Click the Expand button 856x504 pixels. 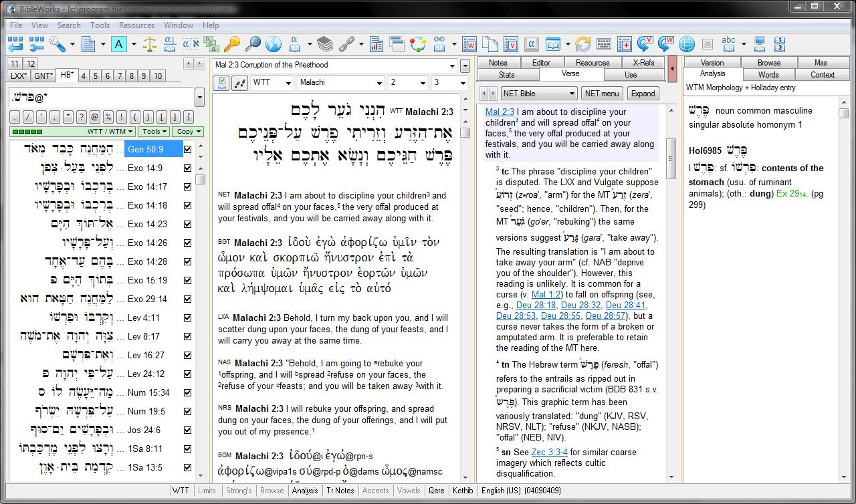click(x=643, y=94)
